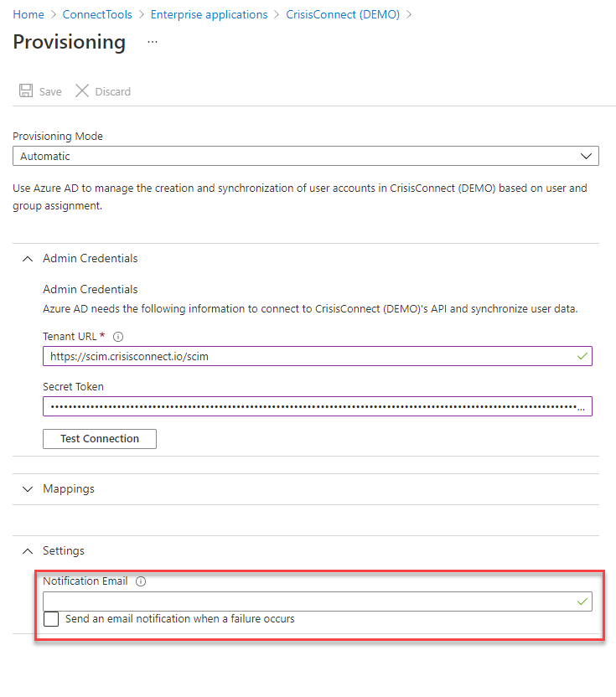Click the chevron after CrisisConnect (DEMO) breadcrumb
616x697 pixels.
(409, 15)
